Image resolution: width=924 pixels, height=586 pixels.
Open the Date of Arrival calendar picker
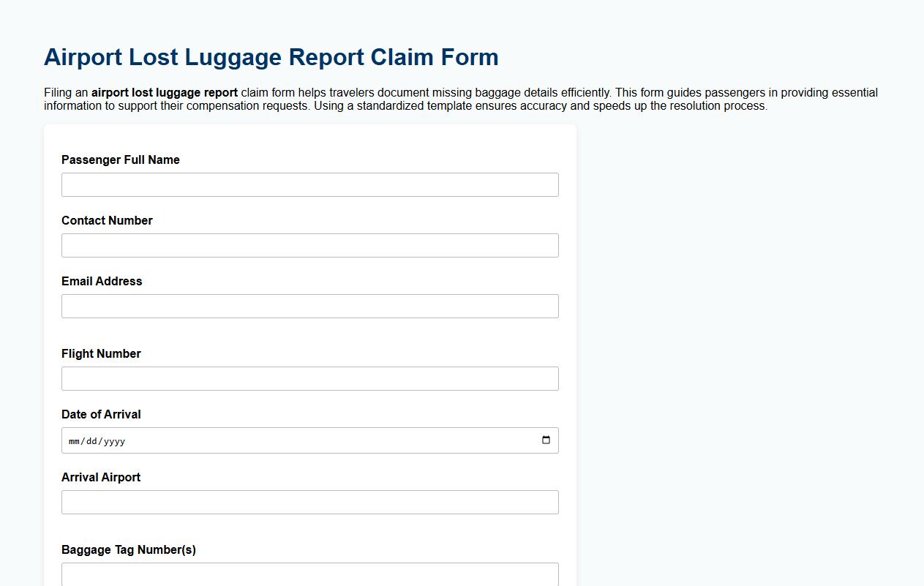click(546, 440)
